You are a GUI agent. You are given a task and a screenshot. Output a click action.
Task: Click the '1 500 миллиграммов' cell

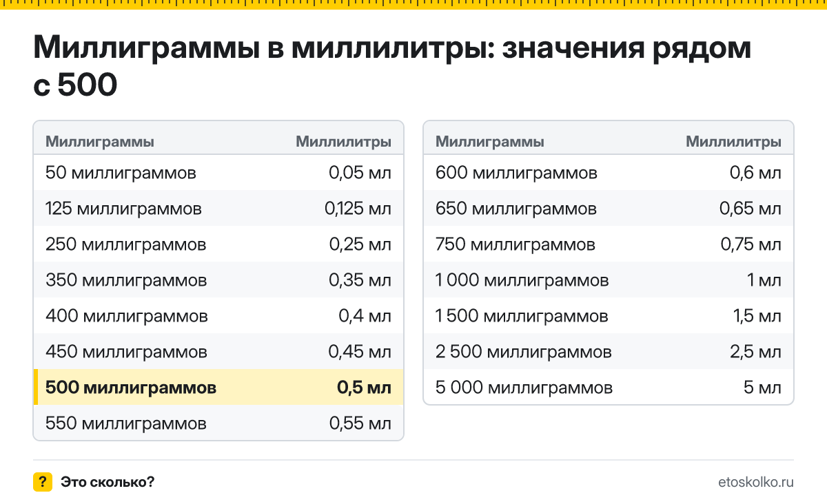[x=522, y=316]
